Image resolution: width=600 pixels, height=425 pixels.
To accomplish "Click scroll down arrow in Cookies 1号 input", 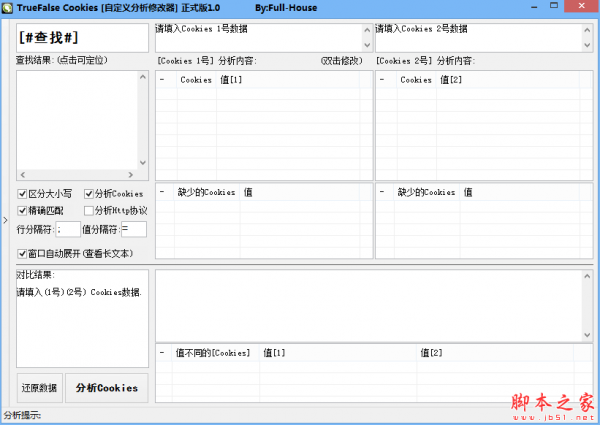I will pyautogui.click(x=367, y=45).
